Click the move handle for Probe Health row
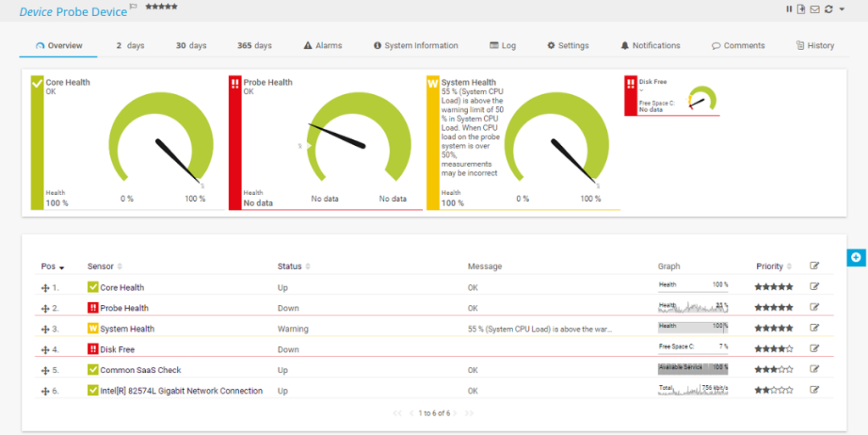The width and height of the screenshot is (868, 435). click(x=46, y=309)
